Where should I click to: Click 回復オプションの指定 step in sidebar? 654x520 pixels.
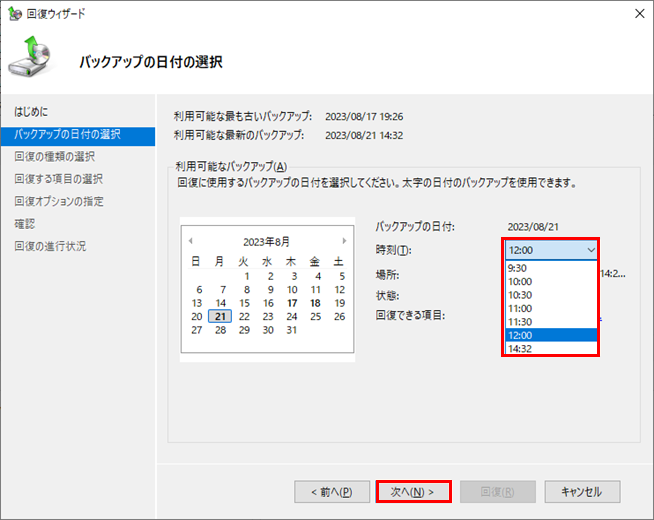click(x=59, y=201)
